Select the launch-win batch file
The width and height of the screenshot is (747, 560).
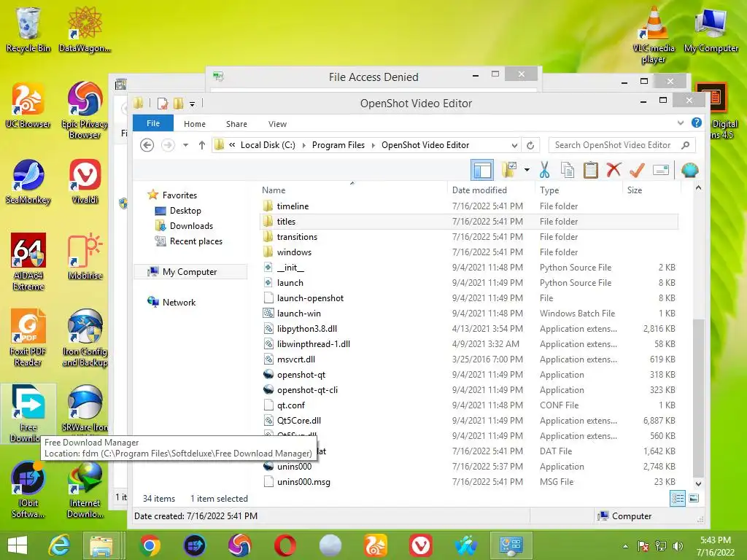[469, 314]
